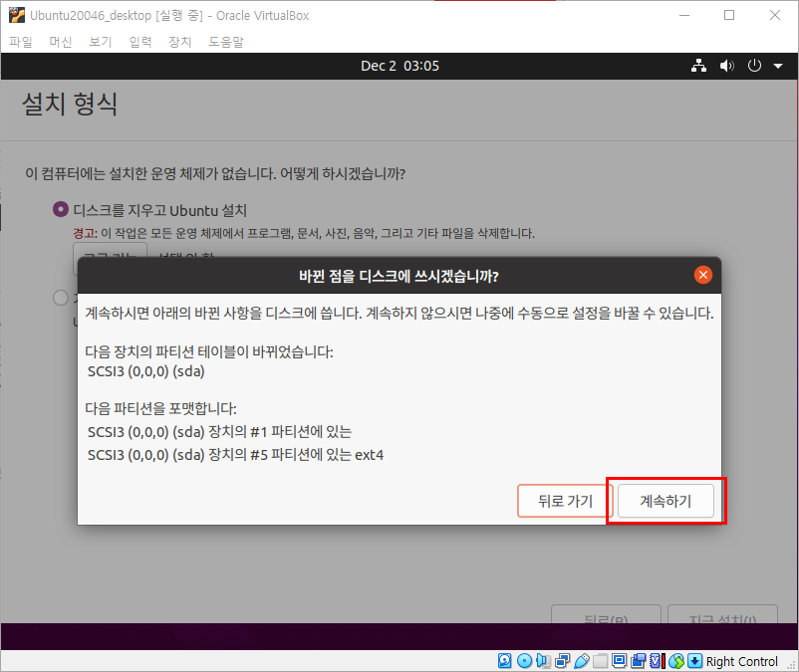
Task: Click the 뒤로 가기 button in the dialog
Action: click(565, 501)
